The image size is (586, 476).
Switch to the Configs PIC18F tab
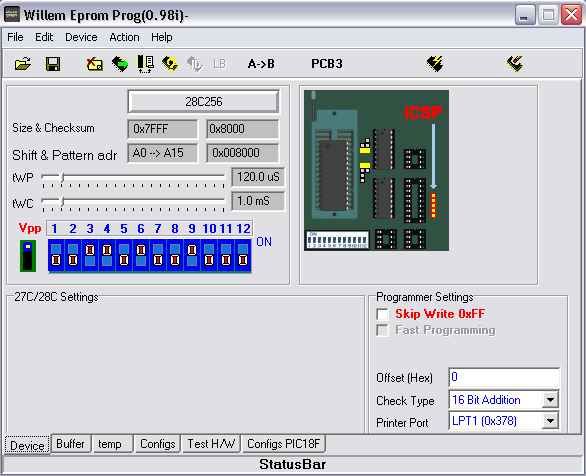pos(284,444)
